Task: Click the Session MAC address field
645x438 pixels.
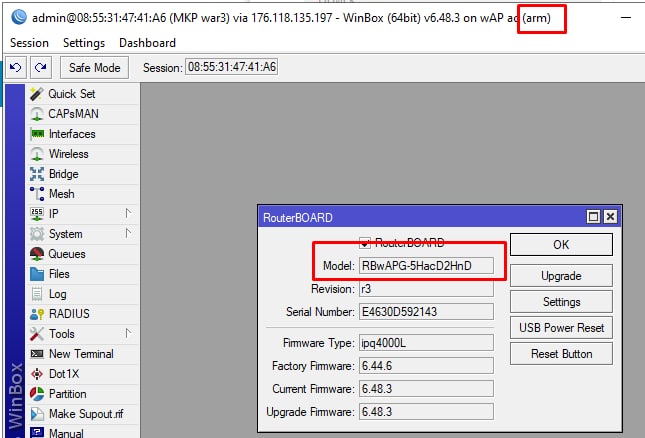Action: pyautogui.click(x=232, y=67)
